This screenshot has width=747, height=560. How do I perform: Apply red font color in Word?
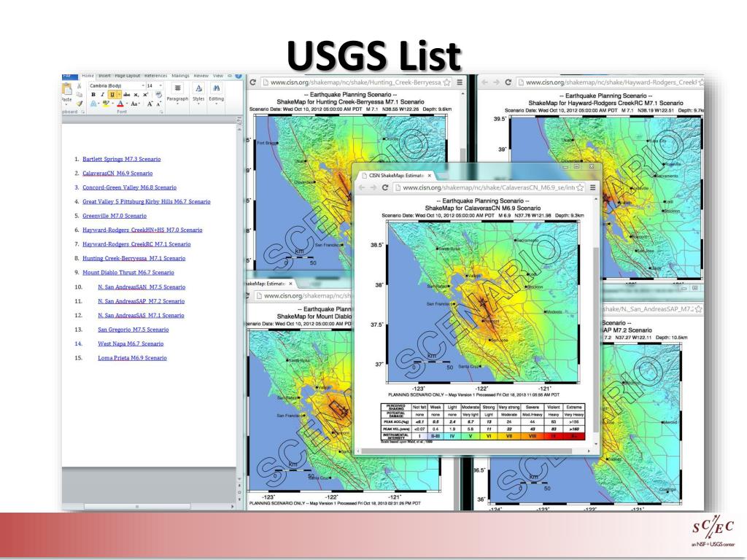(x=120, y=104)
